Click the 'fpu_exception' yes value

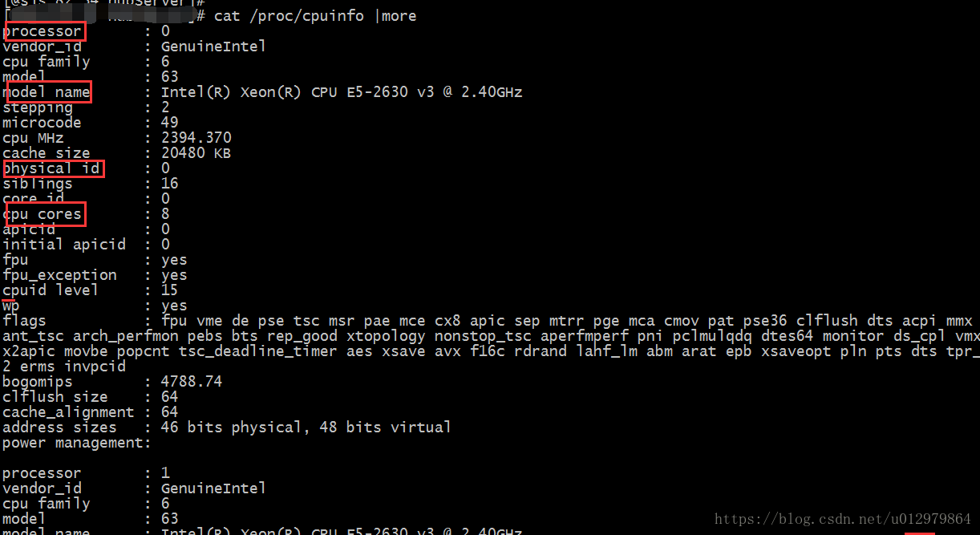(x=174, y=275)
